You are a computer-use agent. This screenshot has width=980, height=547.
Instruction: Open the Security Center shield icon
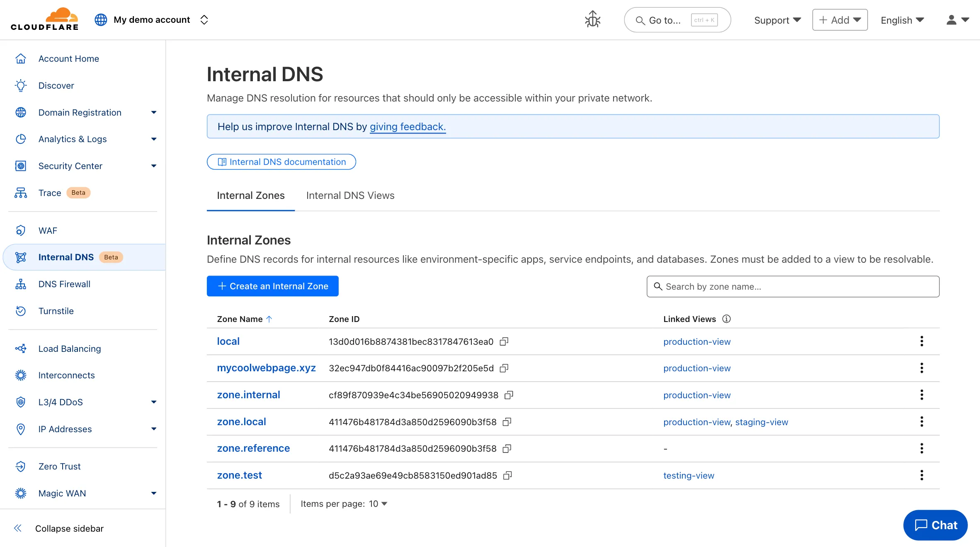pos(21,166)
